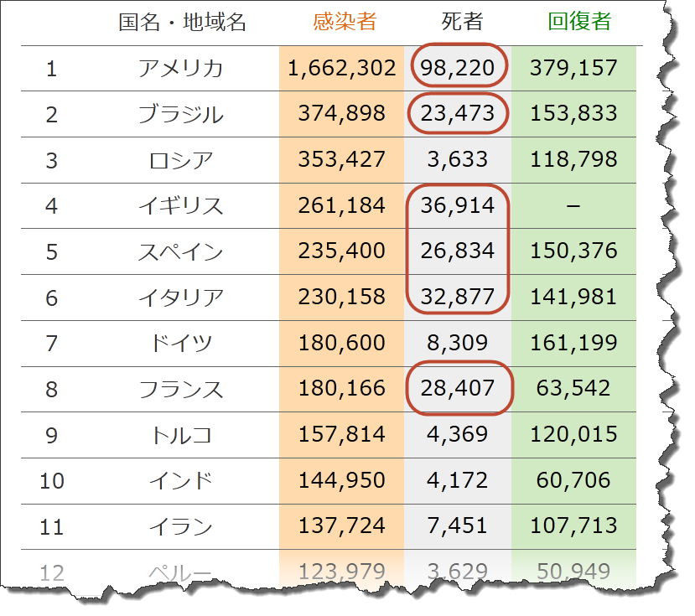This screenshot has height=616, width=695.
Task: Select the circled 23,473 deaths cell
Action: point(458,113)
